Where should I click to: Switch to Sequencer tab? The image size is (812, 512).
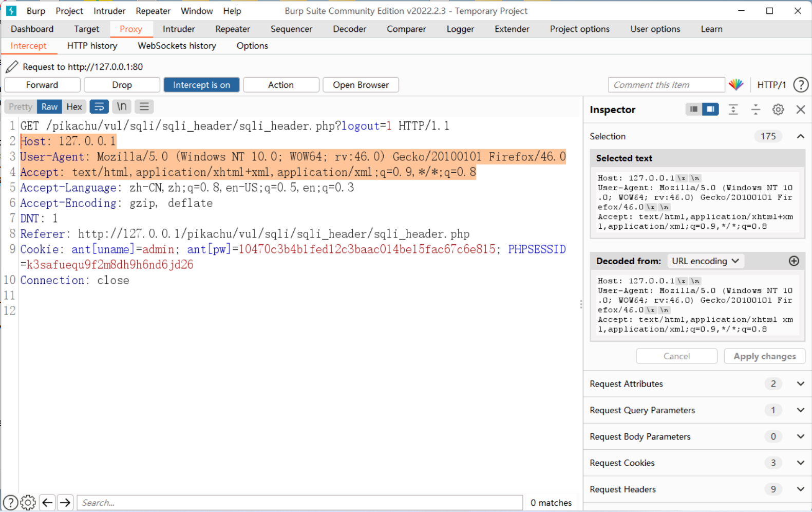click(x=291, y=29)
